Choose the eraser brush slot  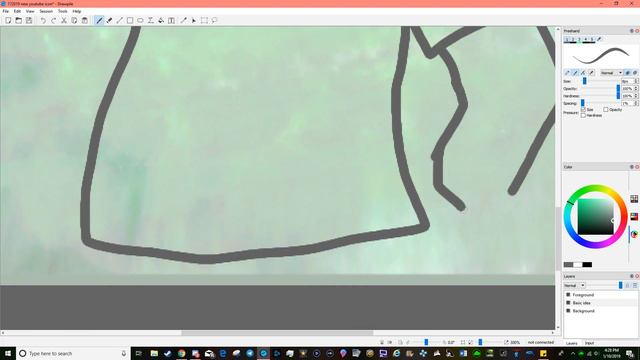(599, 40)
